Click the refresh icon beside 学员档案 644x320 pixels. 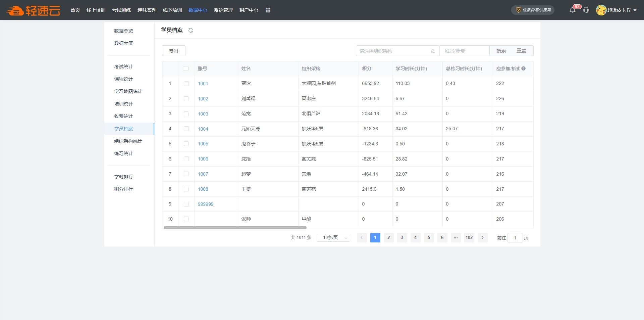[191, 30]
